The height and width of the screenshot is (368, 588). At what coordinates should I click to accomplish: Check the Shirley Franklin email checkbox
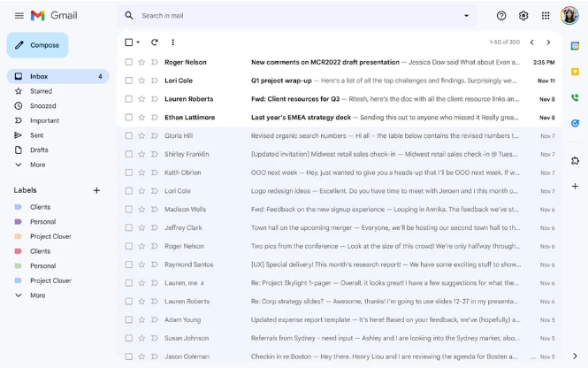click(x=128, y=154)
